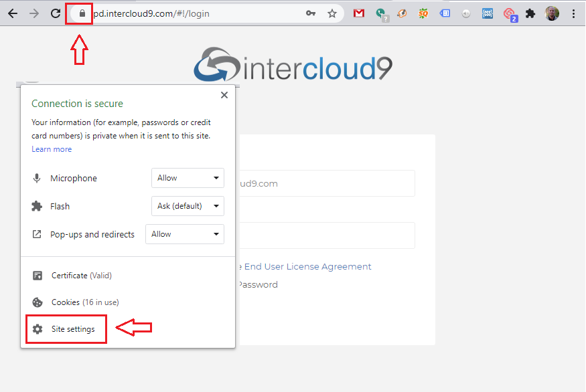Open the Chrome profile avatar
The image size is (586, 392).
[x=552, y=13]
